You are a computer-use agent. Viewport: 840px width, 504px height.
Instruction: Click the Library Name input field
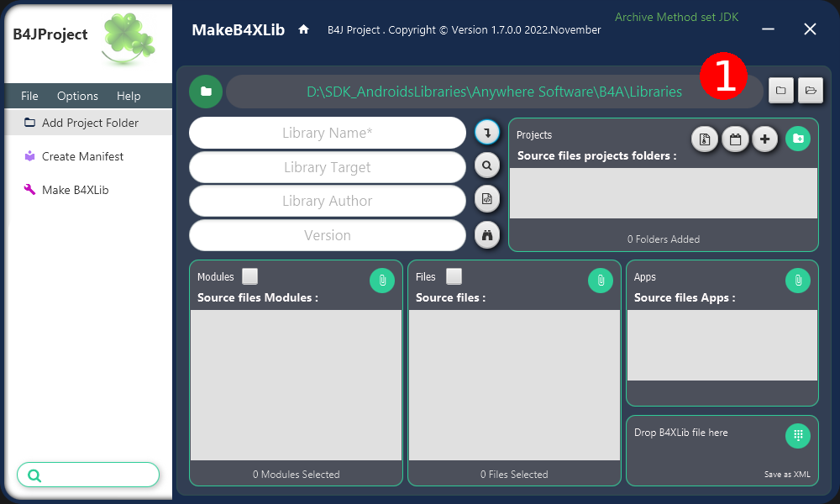point(328,133)
